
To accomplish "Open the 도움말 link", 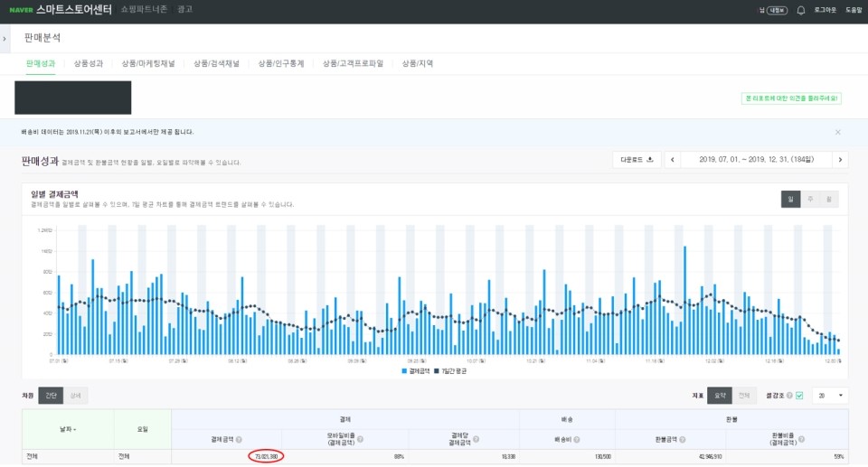I will coord(854,10).
